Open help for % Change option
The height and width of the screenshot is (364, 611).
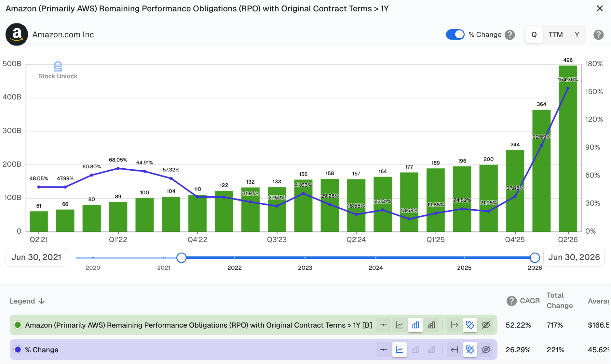pyautogui.click(x=510, y=35)
